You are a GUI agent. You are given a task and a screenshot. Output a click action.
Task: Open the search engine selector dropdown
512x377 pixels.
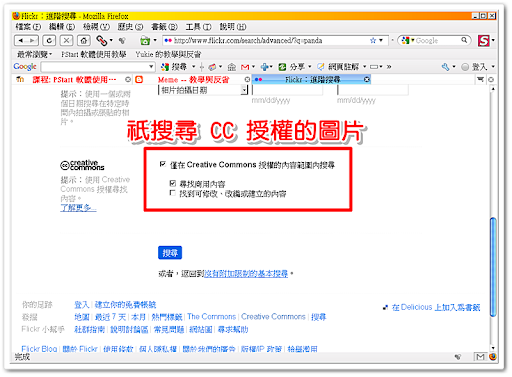(408, 40)
